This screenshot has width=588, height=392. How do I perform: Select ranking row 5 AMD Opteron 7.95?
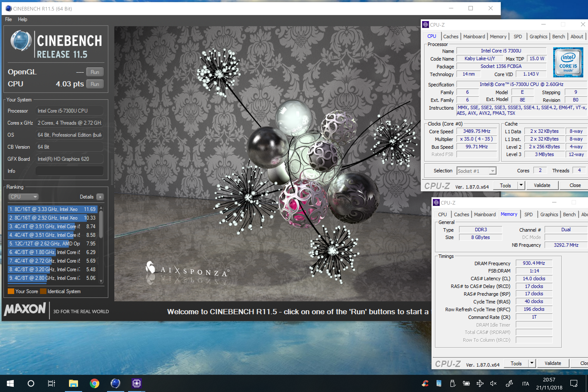(52, 243)
